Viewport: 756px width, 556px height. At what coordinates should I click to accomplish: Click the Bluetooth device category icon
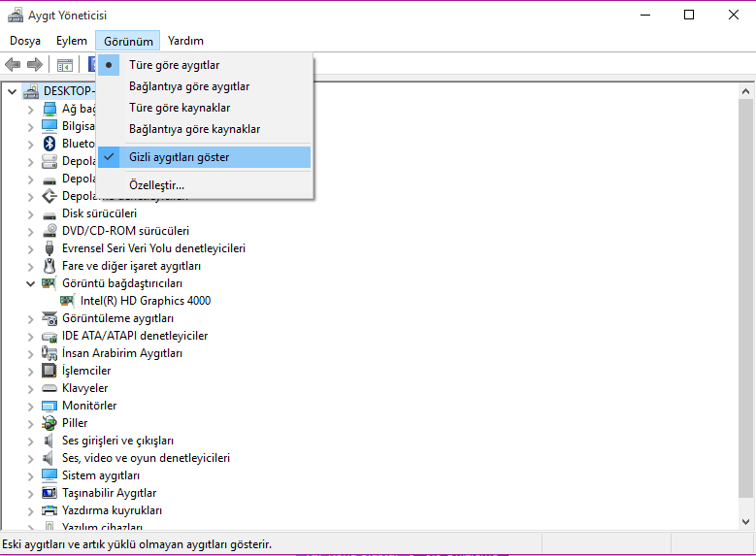click(x=49, y=144)
